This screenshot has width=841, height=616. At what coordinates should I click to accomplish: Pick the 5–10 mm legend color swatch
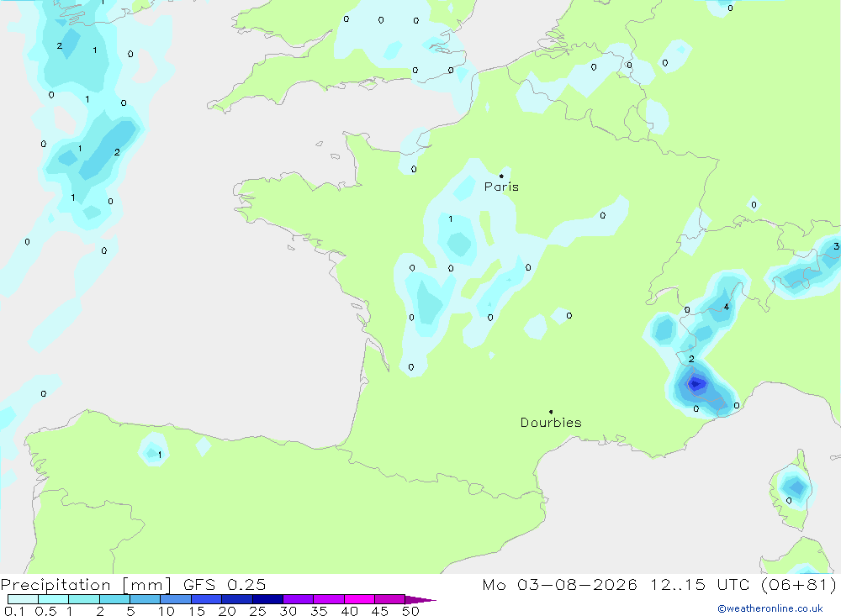point(145,599)
